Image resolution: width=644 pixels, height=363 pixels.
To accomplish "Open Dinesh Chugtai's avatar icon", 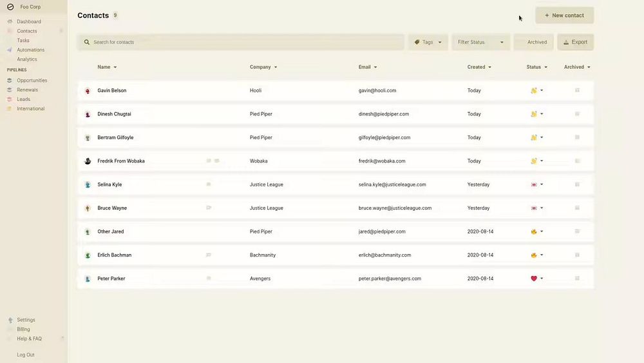I will coord(88,114).
